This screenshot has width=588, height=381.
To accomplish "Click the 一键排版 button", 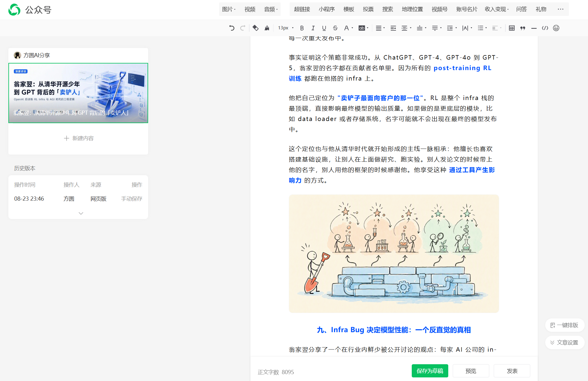I will tap(564, 325).
